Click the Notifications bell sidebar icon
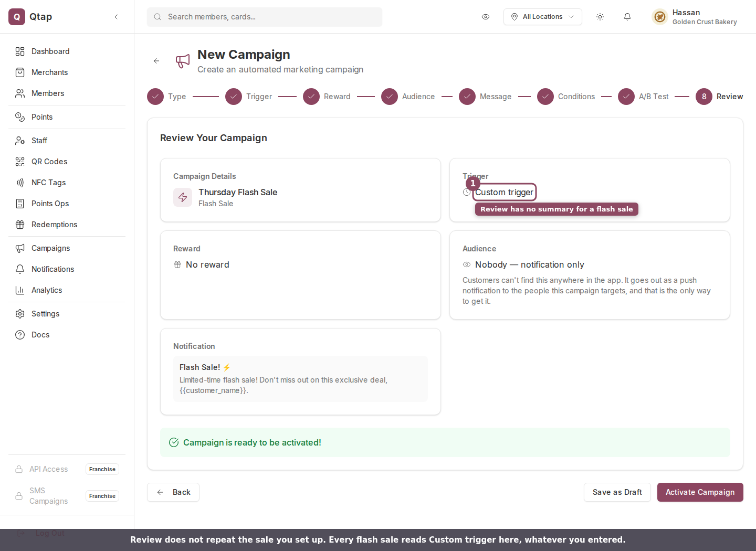756x551 pixels. [x=20, y=269]
